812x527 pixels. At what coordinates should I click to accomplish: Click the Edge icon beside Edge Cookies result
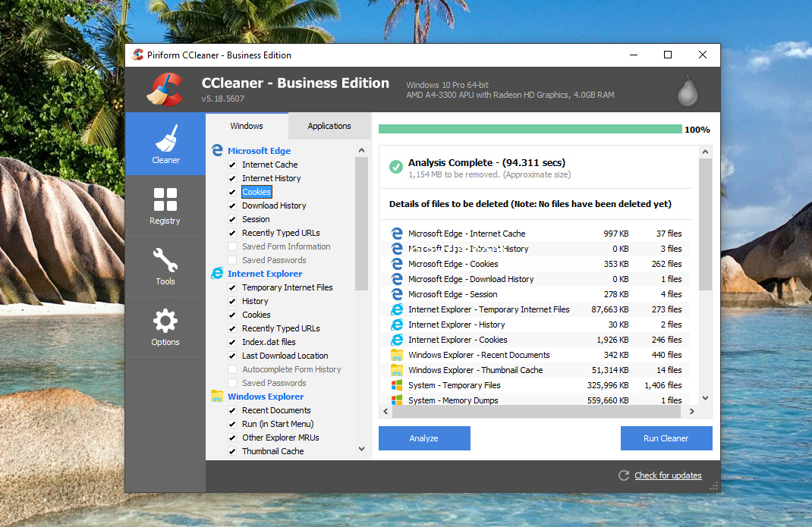tap(397, 264)
